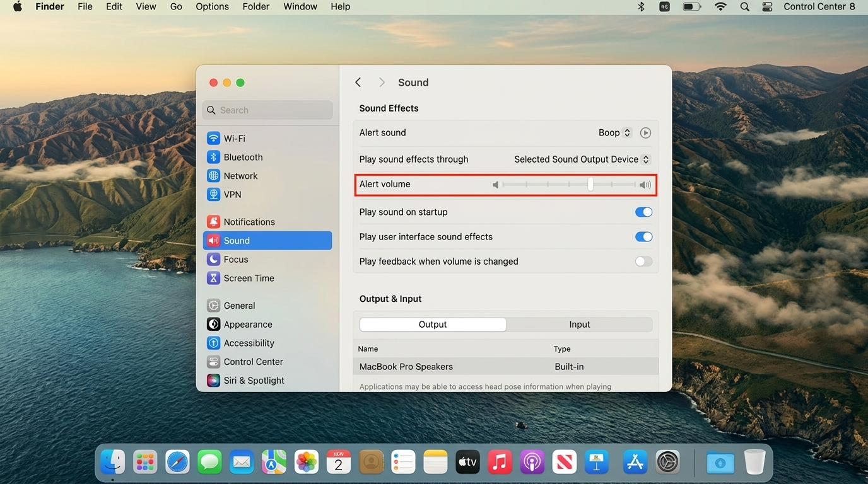Open Maps from the Dock
This screenshot has height=484, width=868.
[274, 462]
